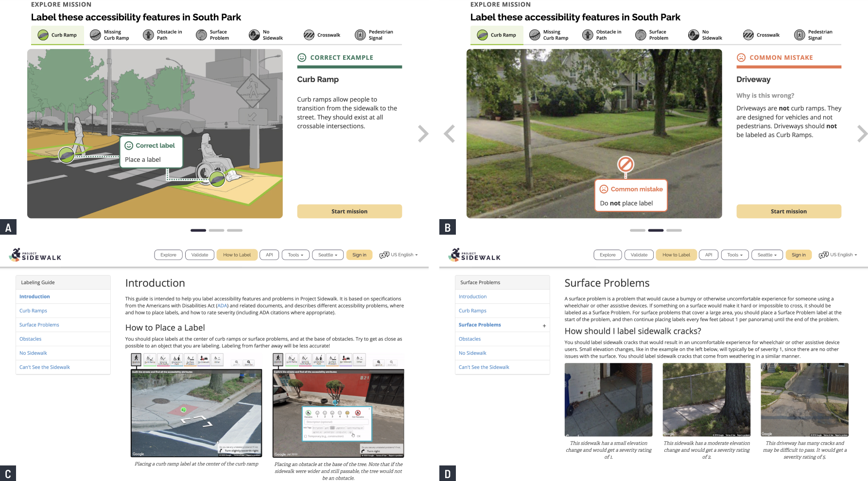Click Sign in on the Introduction page
The height and width of the screenshot is (481, 868).
click(x=360, y=255)
